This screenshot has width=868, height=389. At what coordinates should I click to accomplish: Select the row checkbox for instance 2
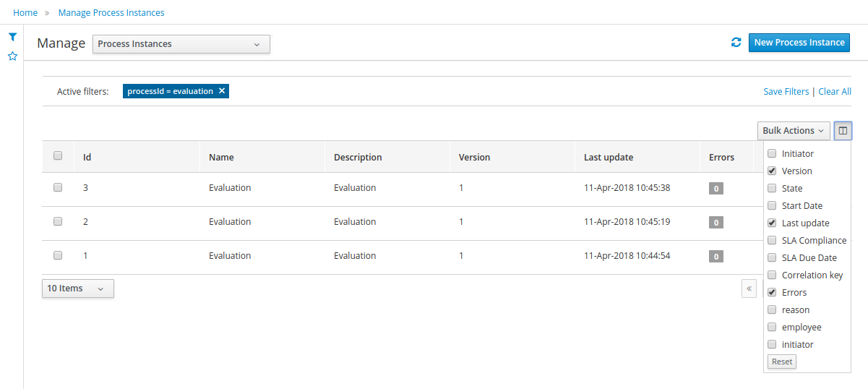coord(58,221)
